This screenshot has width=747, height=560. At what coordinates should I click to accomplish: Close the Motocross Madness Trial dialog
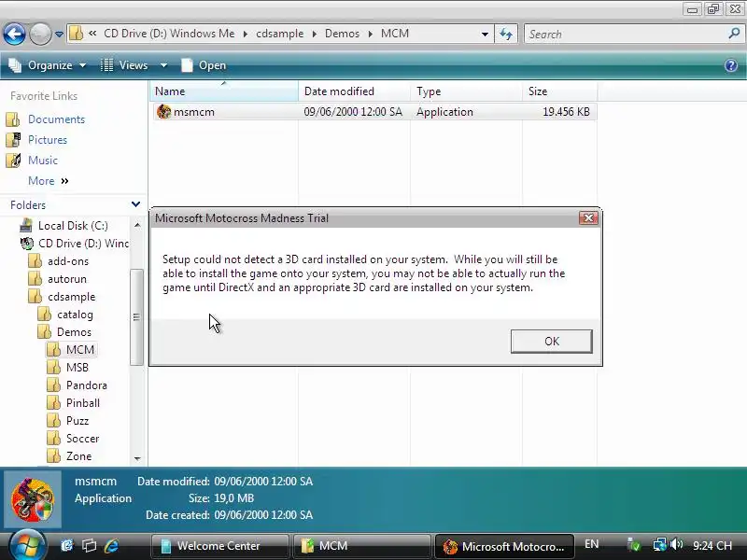tap(588, 218)
